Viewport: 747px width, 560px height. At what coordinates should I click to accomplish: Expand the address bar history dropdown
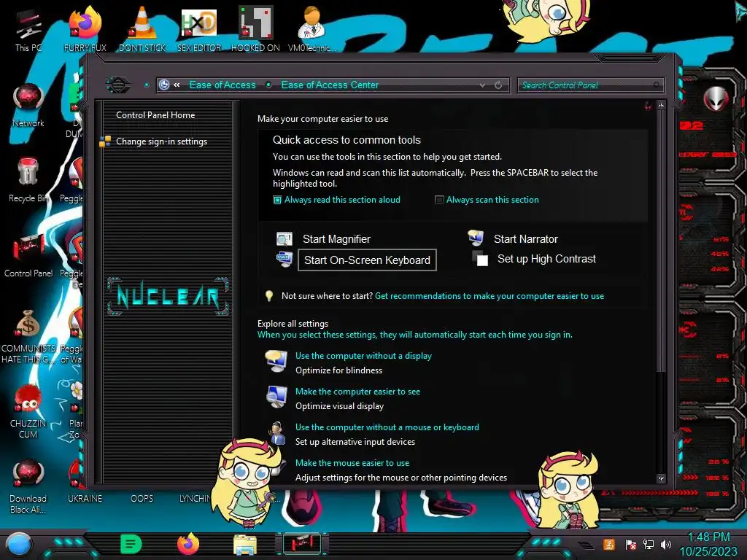click(483, 85)
